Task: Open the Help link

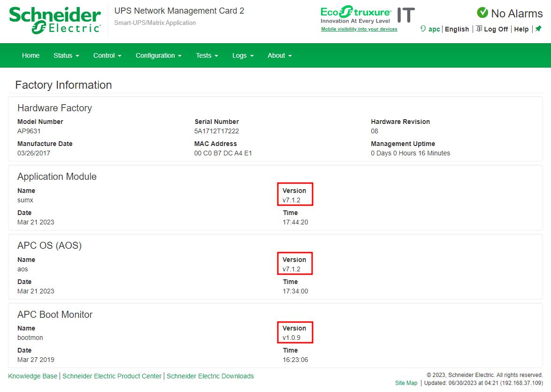Action: click(521, 29)
